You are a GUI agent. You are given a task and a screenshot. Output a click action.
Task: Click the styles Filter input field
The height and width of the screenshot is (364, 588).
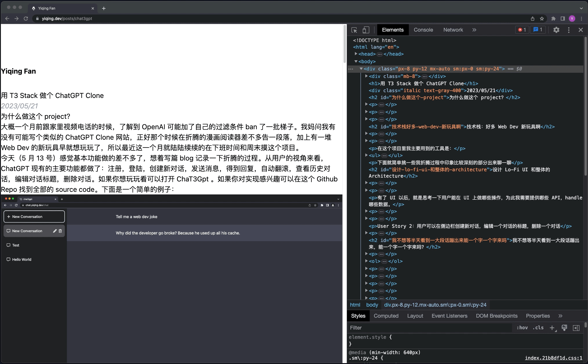tap(430, 328)
